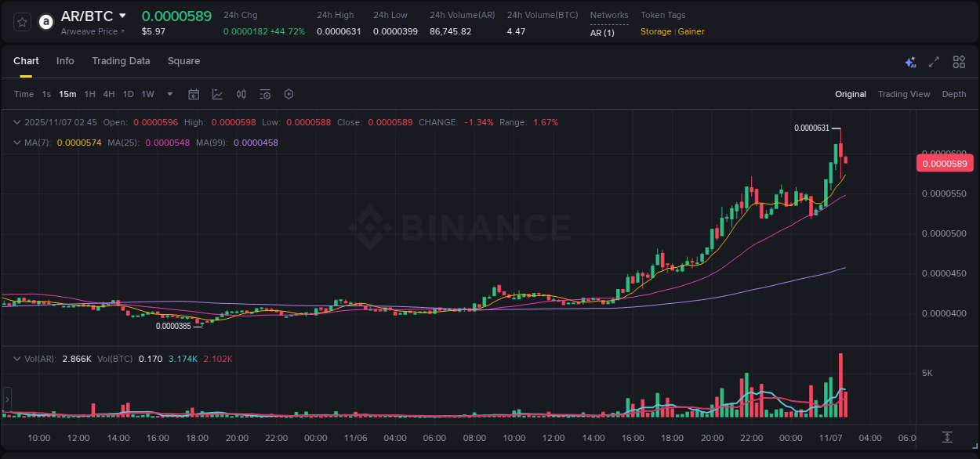Open the chart settings hexagon icon
Image resolution: width=980 pixels, height=459 pixels.
tap(289, 94)
